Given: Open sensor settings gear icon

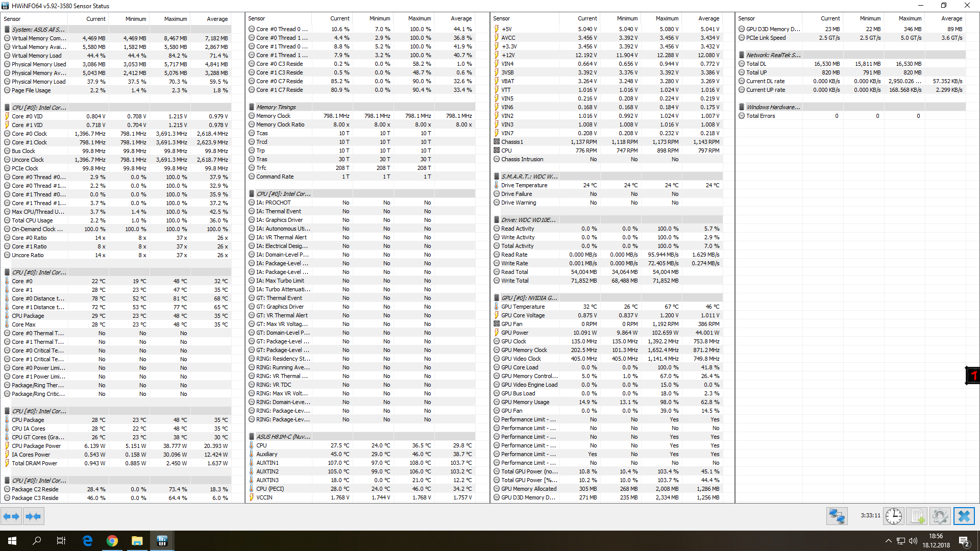Looking at the screenshot, I should pyautogui.click(x=940, y=516).
